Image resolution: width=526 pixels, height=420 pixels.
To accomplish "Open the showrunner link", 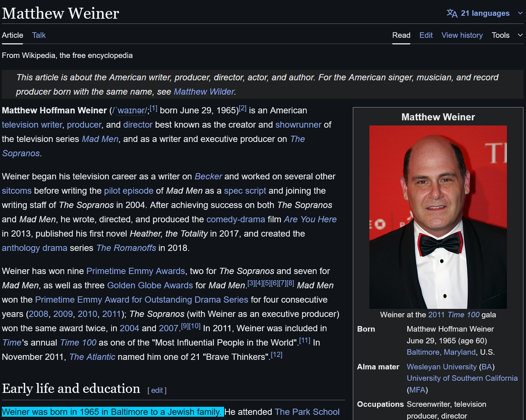I will coord(298,125).
